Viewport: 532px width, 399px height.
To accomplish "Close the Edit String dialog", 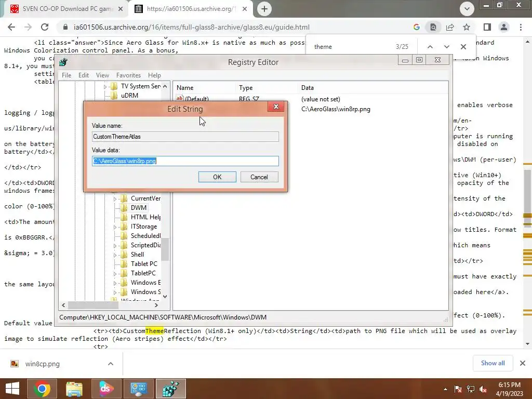I will pyautogui.click(x=276, y=107).
